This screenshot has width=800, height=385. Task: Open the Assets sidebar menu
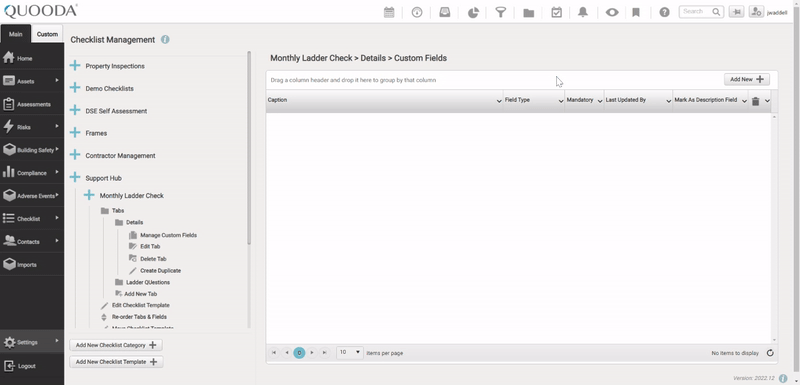click(32, 81)
